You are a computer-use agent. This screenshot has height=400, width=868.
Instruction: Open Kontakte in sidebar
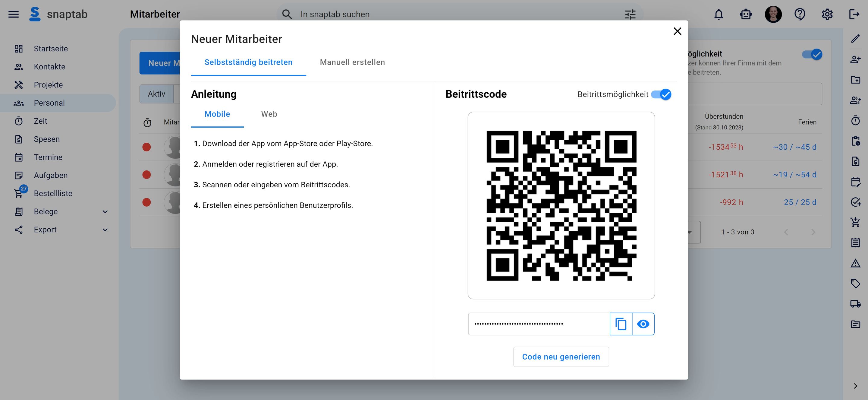point(58,67)
